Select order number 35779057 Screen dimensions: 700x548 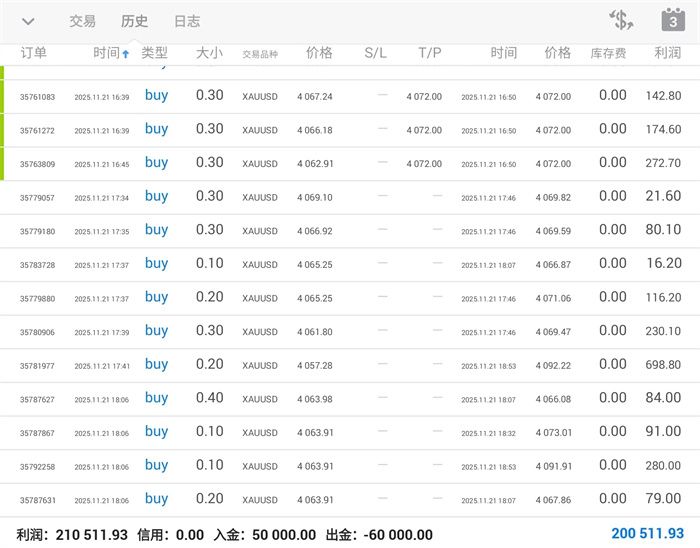point(38,198)
